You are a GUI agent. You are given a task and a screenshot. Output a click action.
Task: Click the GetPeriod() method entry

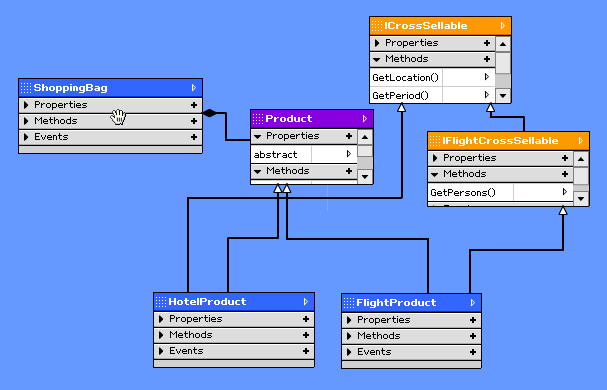coord(401,96)
